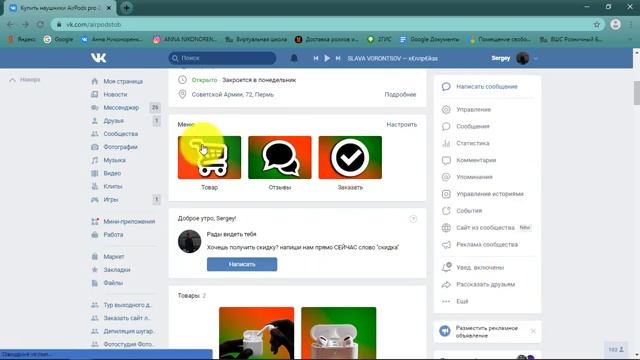Open Управление gear icon
Screen dimensions: 640x360
(x=446, y=109)
